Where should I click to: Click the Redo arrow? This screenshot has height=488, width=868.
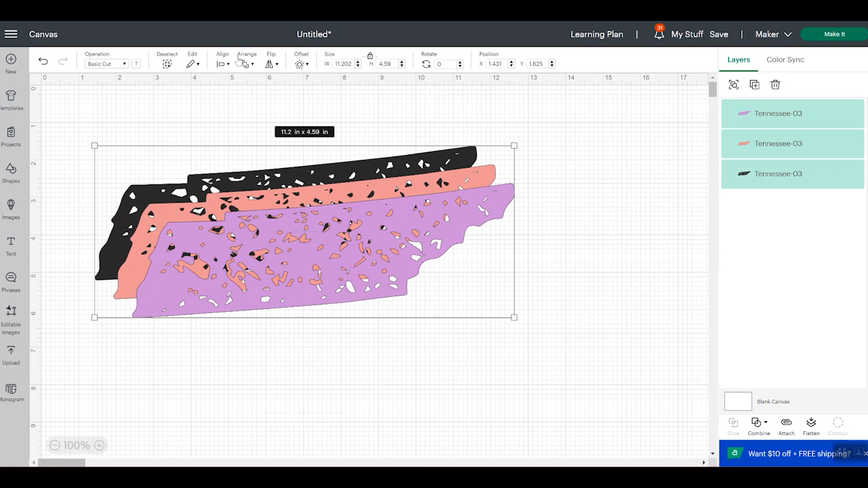63,61
